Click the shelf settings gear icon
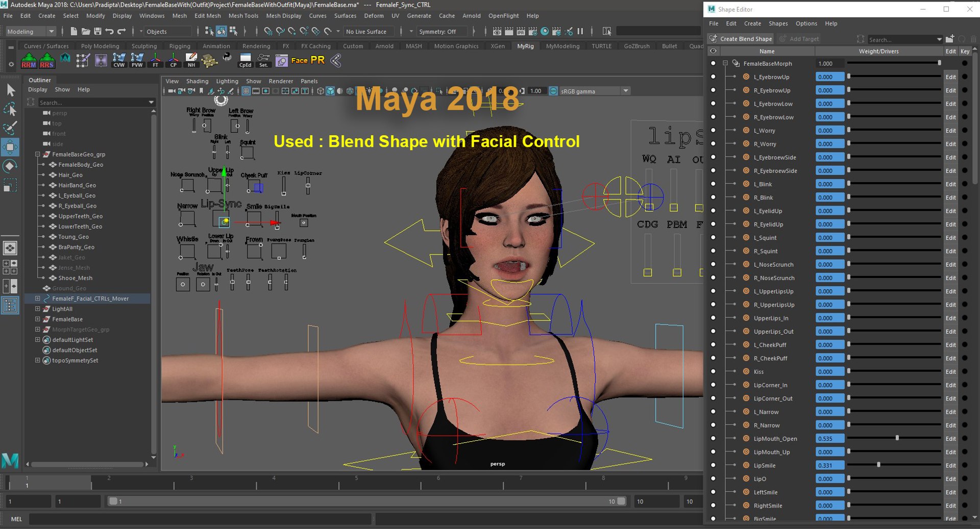980x529 pixels. point(11,64)
